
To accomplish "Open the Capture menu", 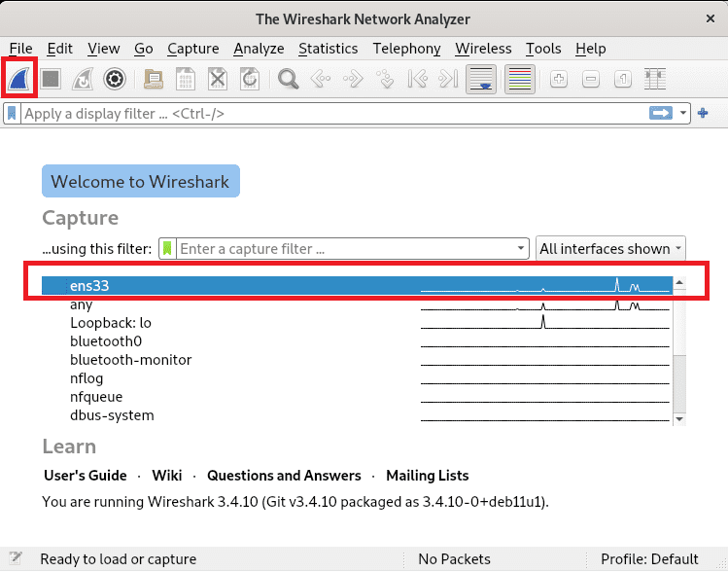I will click(x=193, y=49).
